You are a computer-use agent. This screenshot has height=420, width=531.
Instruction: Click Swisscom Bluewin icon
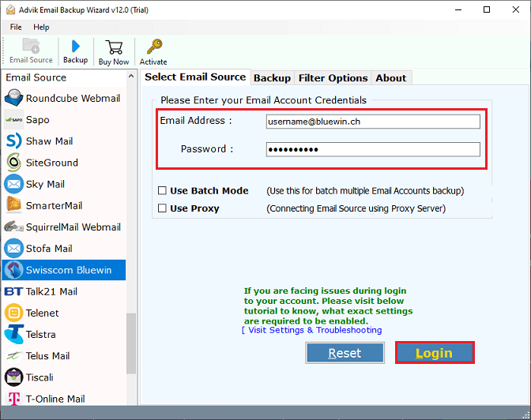click(14, 270)
